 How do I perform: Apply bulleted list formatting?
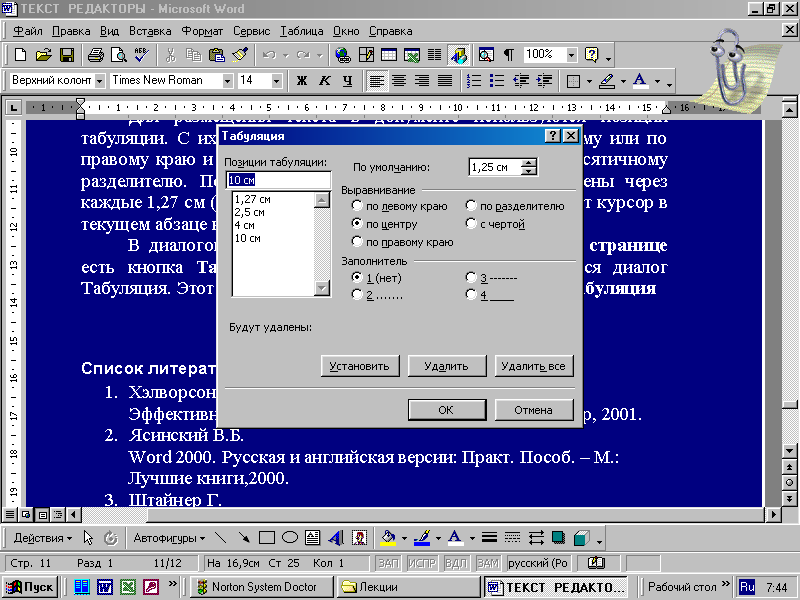[x=497, y=81]
